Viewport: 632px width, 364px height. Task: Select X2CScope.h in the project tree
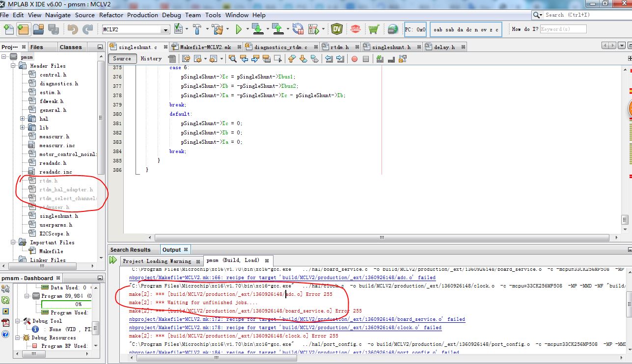pos(55,234)
